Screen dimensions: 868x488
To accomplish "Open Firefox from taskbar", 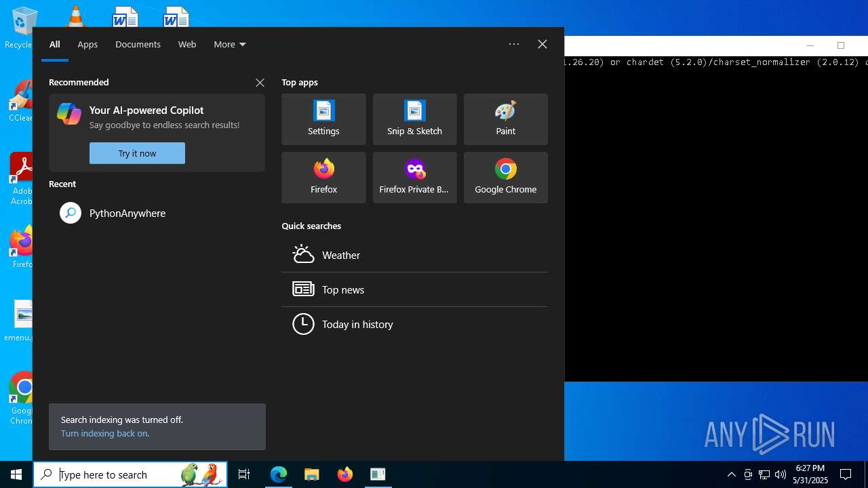I will coord(345,474).
